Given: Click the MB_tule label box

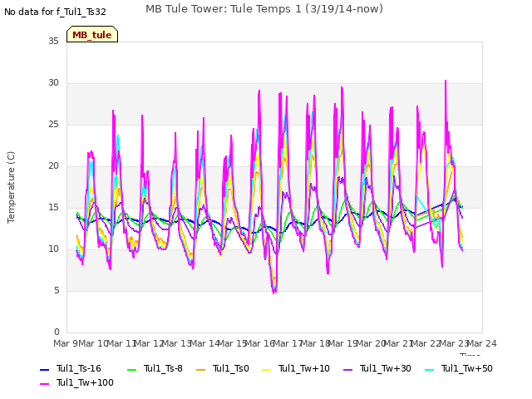Looking at the screenshot, I should 92,34.
